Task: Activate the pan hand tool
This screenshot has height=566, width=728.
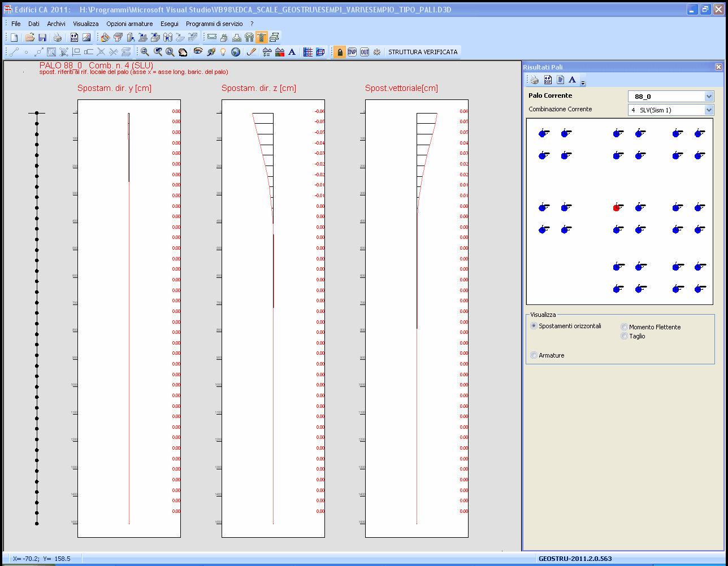Action: click(183, 52)
